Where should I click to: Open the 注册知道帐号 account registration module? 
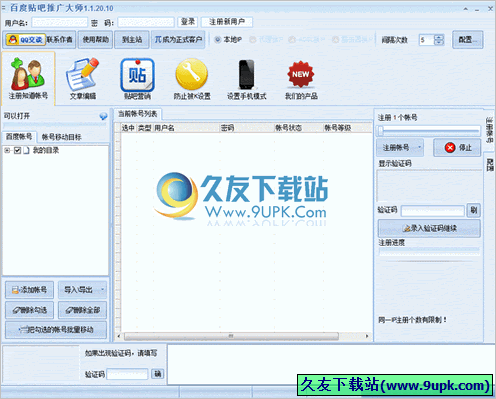[28, 78]
